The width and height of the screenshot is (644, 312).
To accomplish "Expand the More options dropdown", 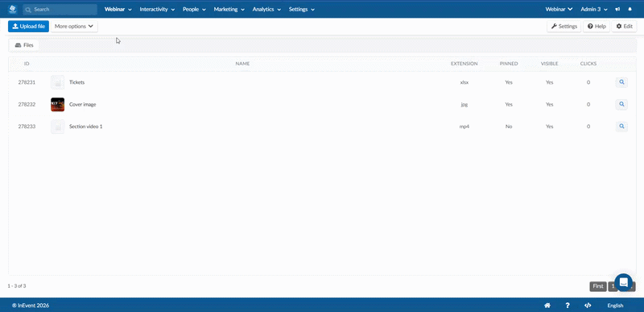I will tap(74, 27).
